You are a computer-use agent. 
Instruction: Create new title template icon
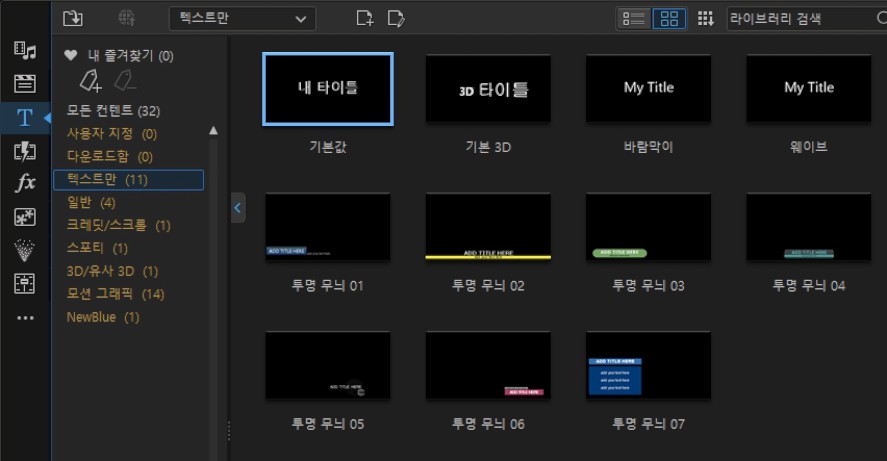(x=365, y=19)
